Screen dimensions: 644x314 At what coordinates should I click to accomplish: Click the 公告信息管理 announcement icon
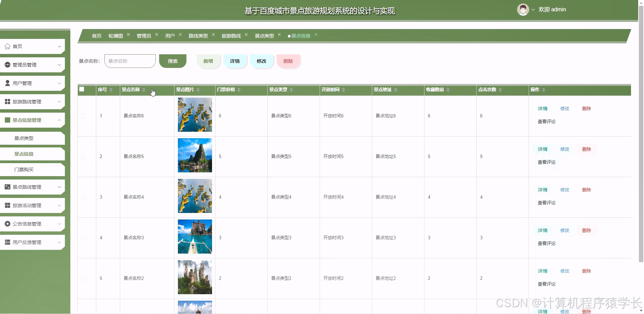(7, 224)
